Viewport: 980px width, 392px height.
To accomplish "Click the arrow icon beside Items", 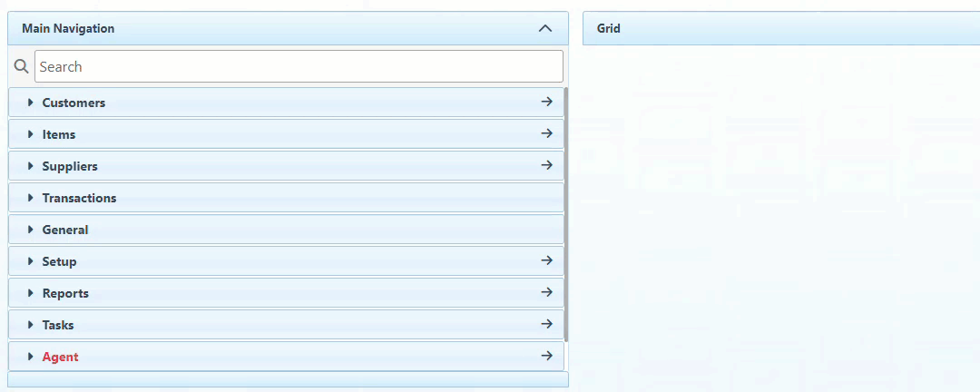I will point(546,134).
